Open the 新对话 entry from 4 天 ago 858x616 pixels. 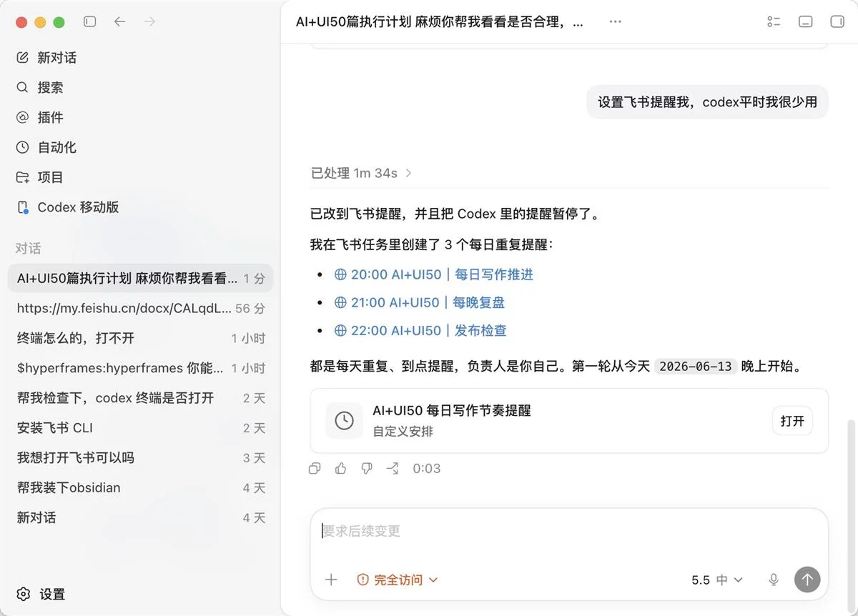(x=140, y=519)
